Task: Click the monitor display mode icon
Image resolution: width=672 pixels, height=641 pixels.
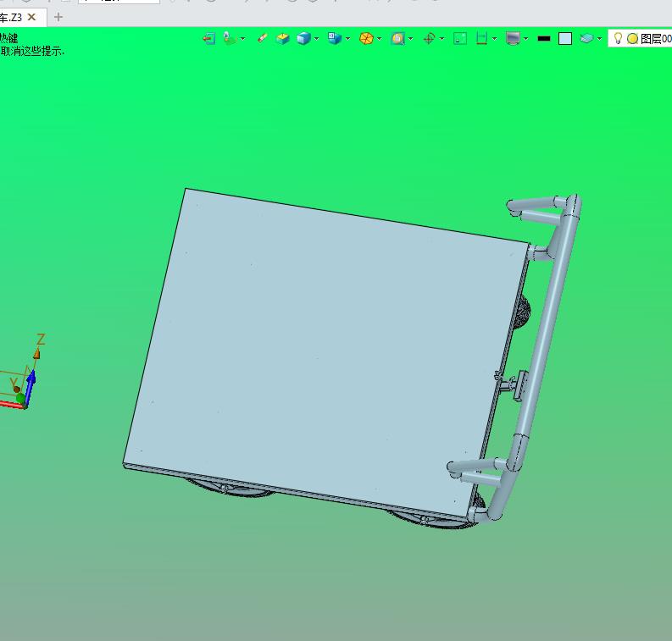Action: coord(513,39)
